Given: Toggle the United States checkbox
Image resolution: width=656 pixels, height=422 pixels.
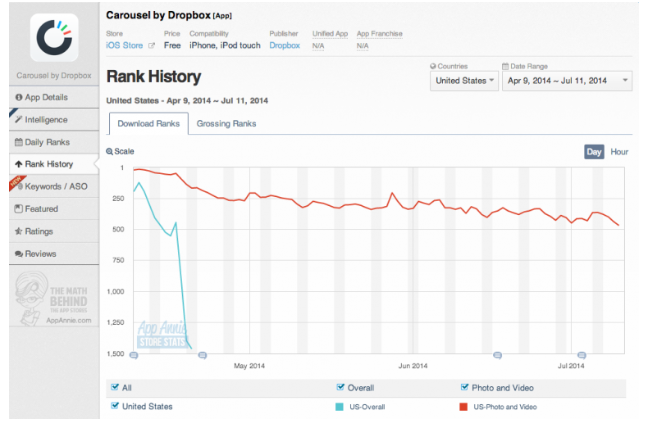Looking at the screenshot, I should click(x=115, y=406).
